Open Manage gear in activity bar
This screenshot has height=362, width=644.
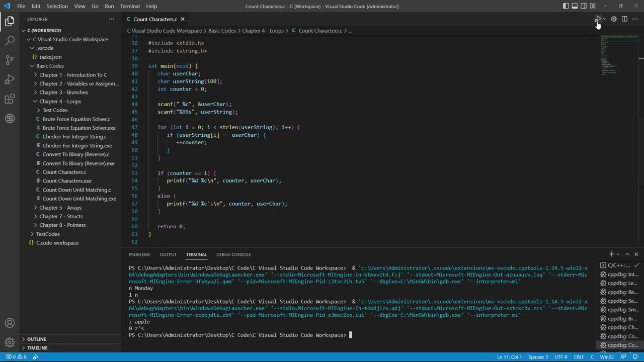(x=10, y=342)
